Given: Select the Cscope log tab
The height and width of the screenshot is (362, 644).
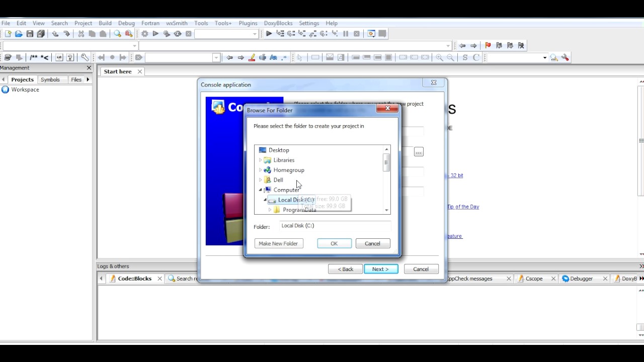Looking at the screenshot, I should [x=534, y=279].
